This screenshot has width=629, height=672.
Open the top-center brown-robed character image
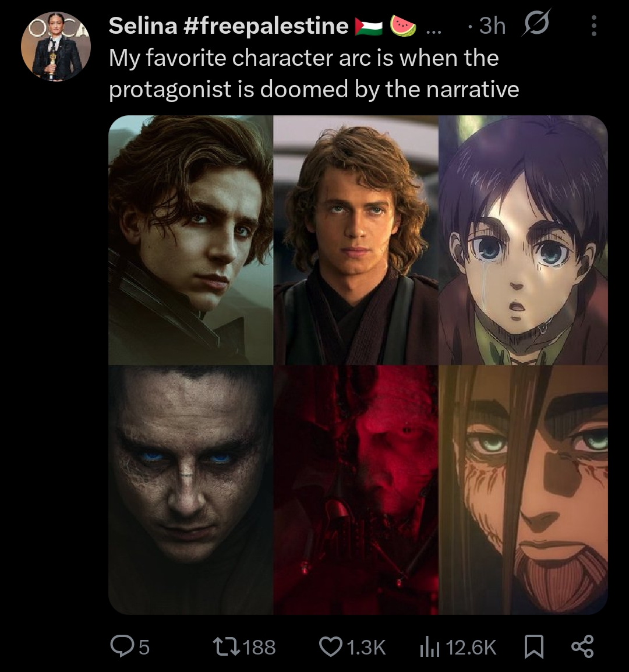point(356,240)
